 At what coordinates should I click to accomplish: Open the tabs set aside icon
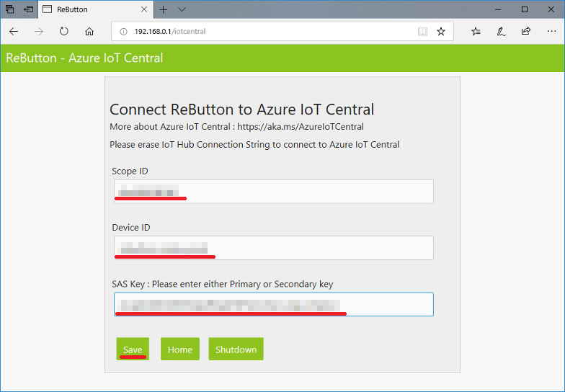tap(10, 9)
